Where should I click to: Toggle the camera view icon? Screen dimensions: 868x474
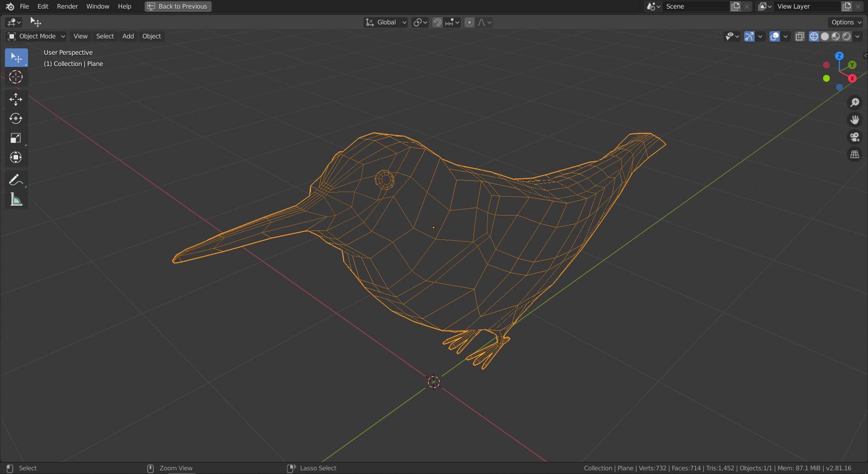[854, 137]
